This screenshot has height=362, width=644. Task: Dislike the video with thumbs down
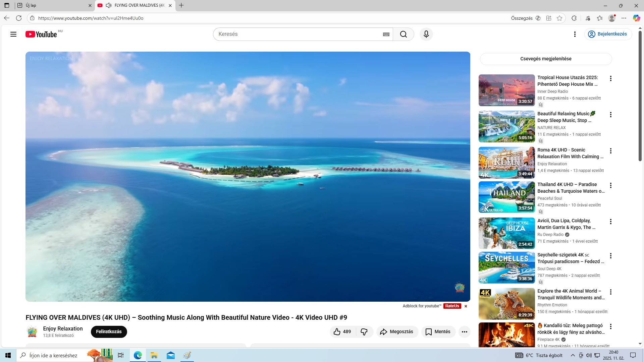click(x=364, y=332)
